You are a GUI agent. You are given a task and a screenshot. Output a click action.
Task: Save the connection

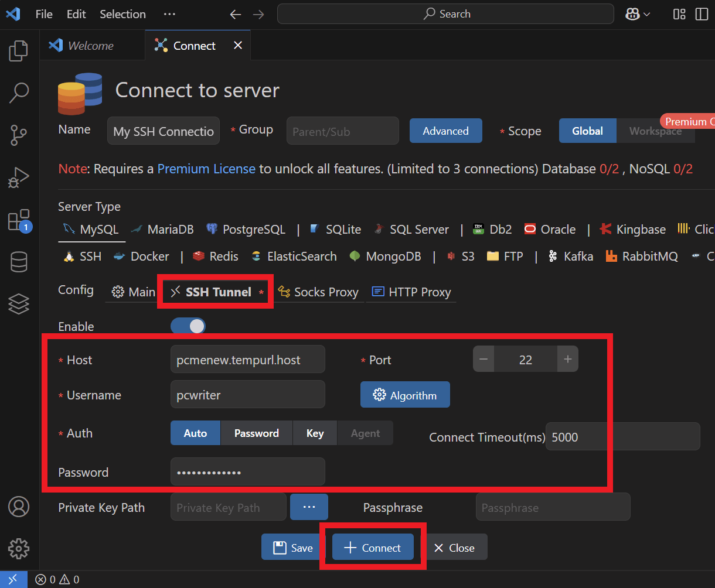point(293,548)
